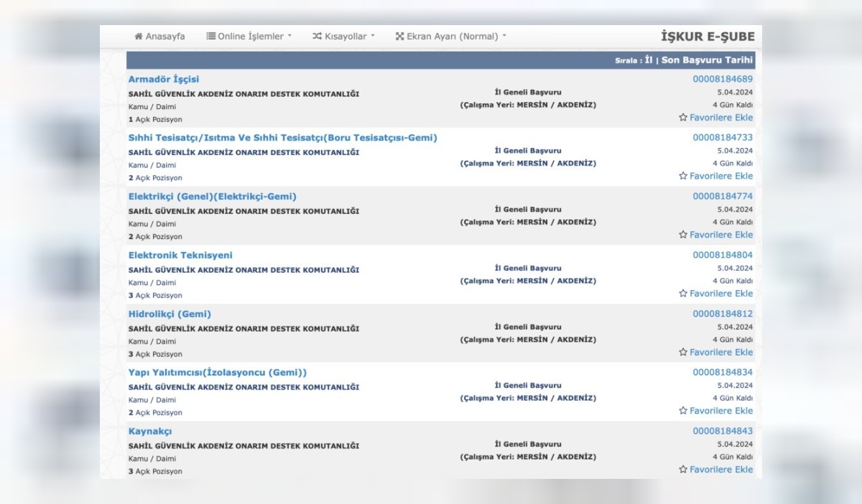Viewport: 862px width, 504px height.
Task: Click star icon for Kaynakçı listing
Action: tap(683, 470)
